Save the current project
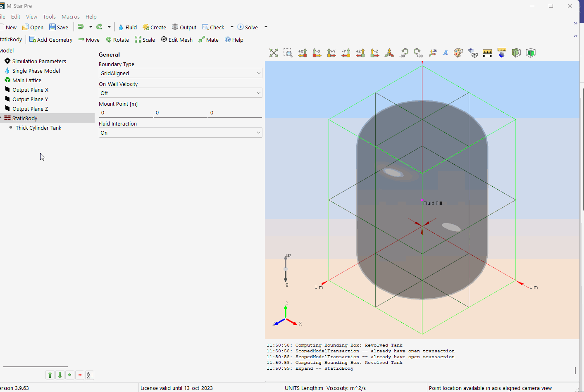 (x=59, y=27)
